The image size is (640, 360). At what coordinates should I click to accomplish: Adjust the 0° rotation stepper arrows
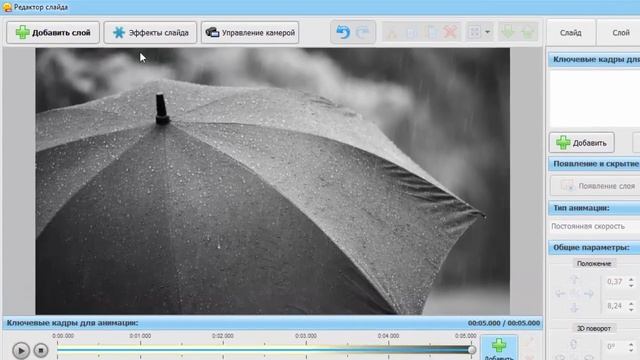631,347
